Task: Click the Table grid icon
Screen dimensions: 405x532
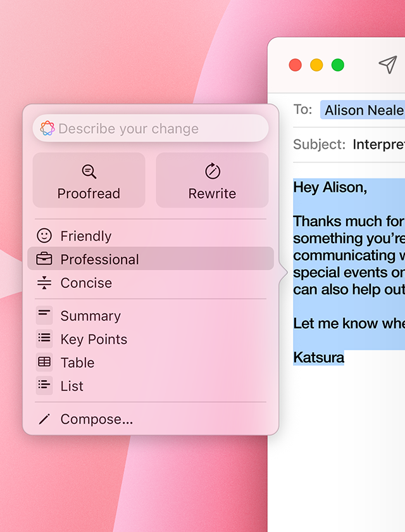Action: click(x=44, y=362)
